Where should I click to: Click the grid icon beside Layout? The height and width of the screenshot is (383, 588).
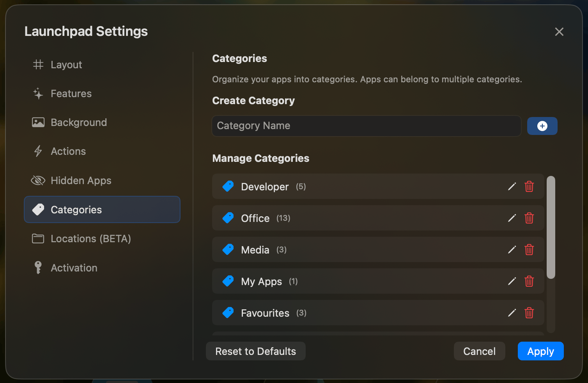38,64
